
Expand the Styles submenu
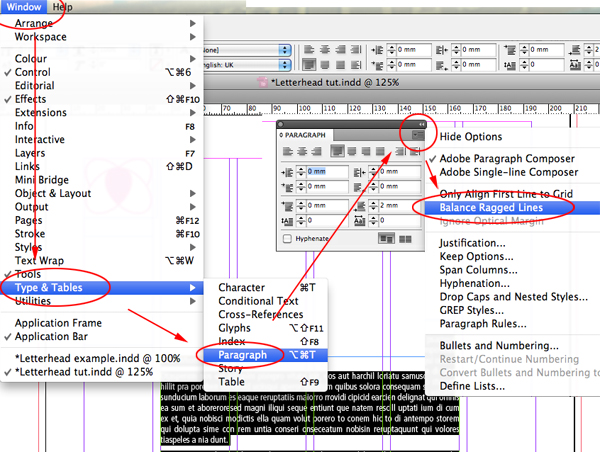[102, 247]
